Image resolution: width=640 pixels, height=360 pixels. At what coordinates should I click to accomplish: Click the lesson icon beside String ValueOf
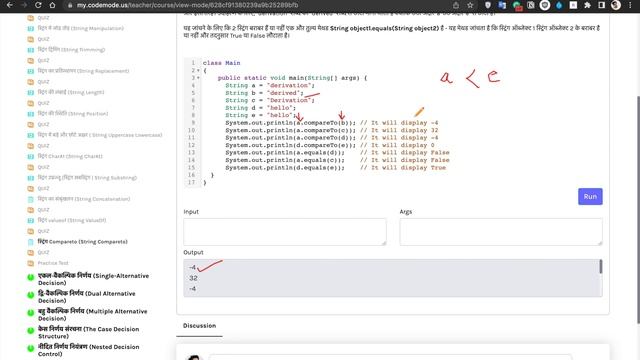(x=31, y=220)
